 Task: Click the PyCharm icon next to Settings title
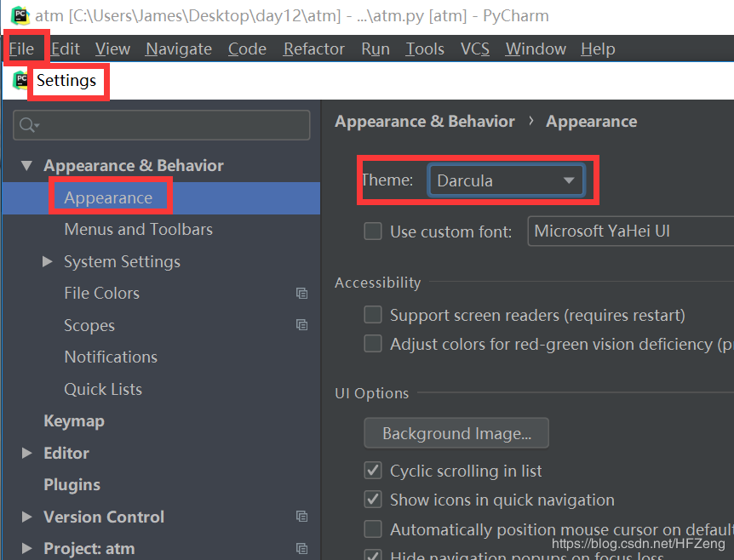point(20,80)
